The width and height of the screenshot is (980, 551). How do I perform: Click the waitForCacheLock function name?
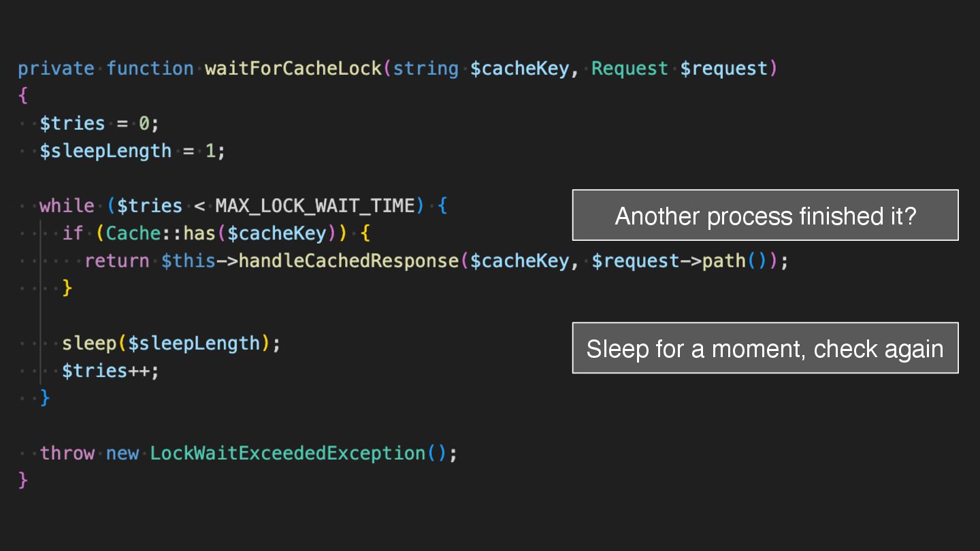pyautogui.click(x=293, y=69)
